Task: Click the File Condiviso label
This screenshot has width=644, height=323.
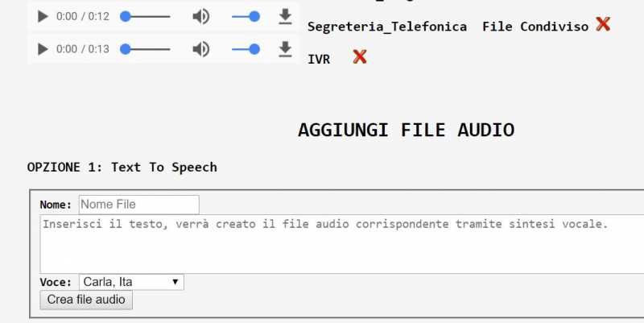Action: coord(535,27)
